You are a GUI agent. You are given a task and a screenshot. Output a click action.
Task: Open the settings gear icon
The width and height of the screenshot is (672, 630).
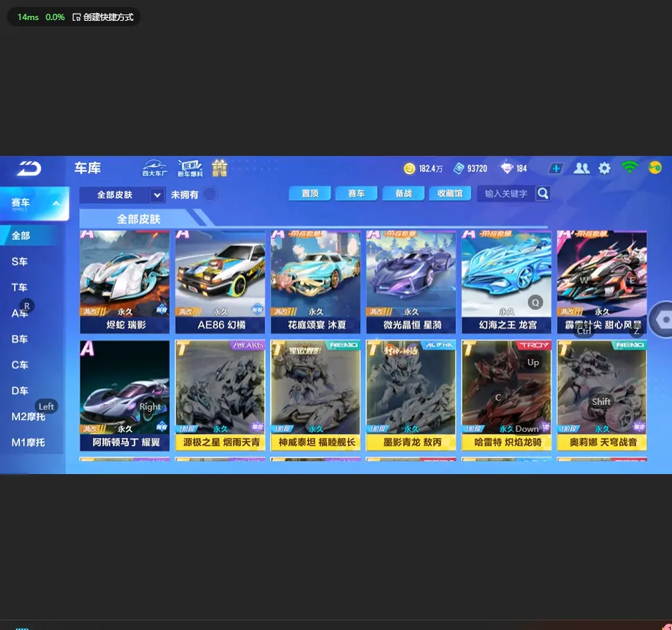coord(604,168)
